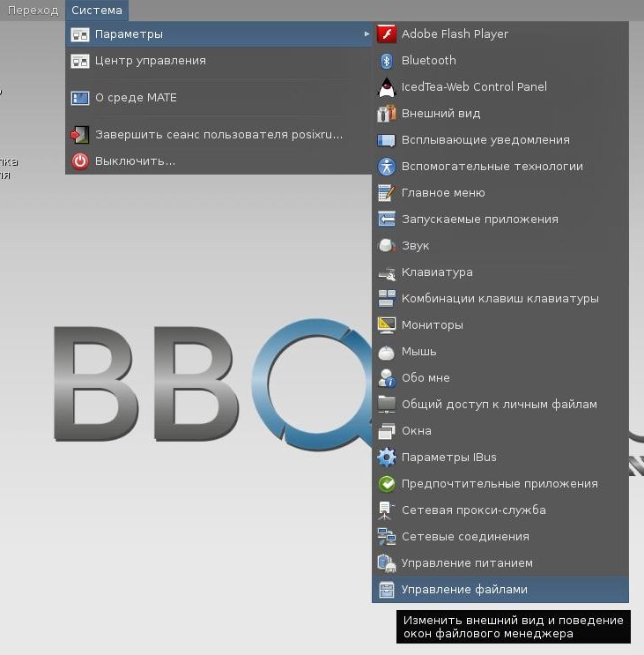Open the highlighted Управление файлами entry
644x655 pixels.
500,590
